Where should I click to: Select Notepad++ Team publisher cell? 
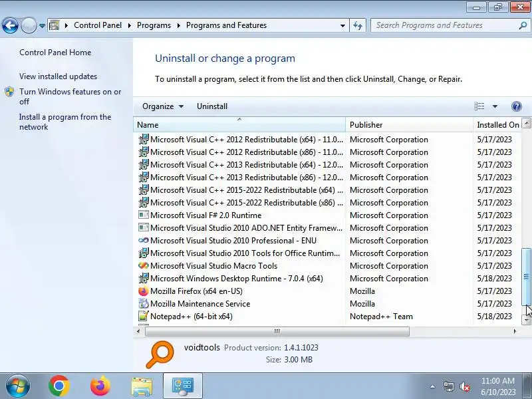tap(381, 317)
